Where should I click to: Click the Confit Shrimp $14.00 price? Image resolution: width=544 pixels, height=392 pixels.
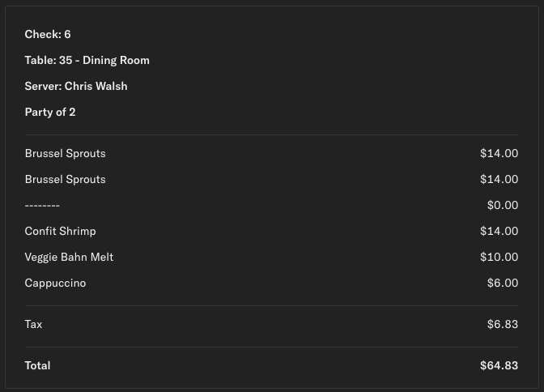point(499,231)
